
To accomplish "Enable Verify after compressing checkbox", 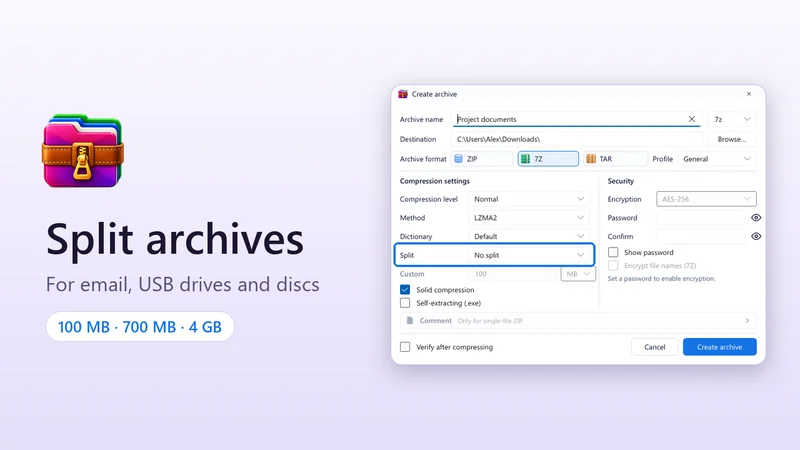I will pos(405,347).
